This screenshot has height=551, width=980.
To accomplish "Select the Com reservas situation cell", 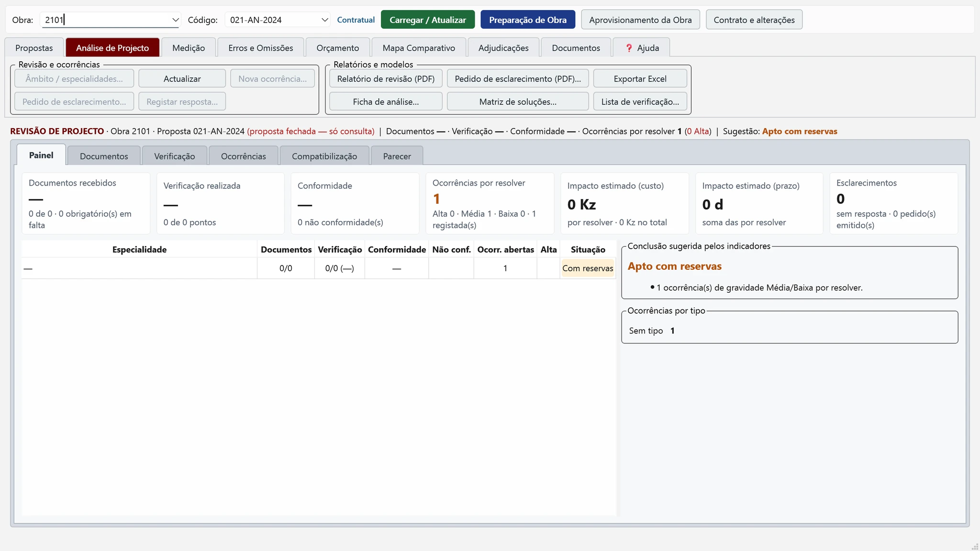I will coord(588,268).
